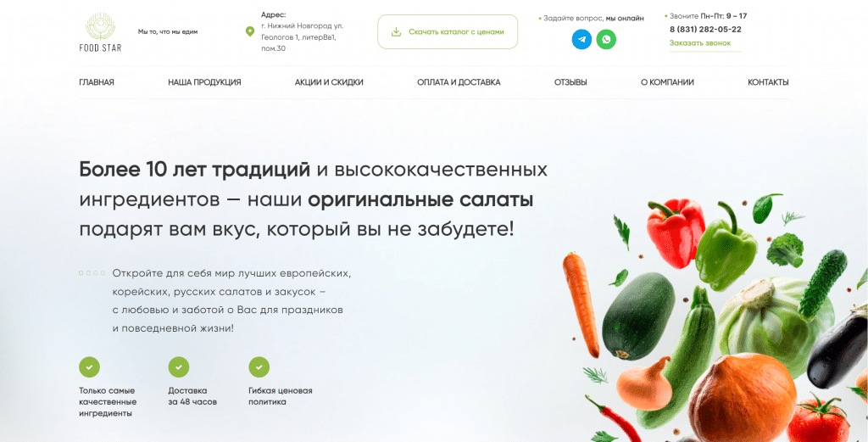Image resolution: width=868 pixels, height=442 pixels.
Task: Click the green map pin icon
Action: 250,31
